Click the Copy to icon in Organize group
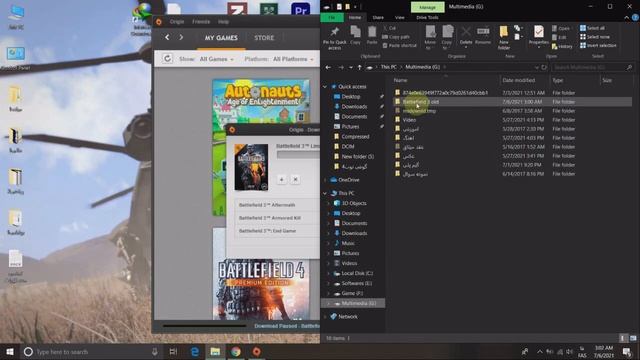 [x=447, y=38]
